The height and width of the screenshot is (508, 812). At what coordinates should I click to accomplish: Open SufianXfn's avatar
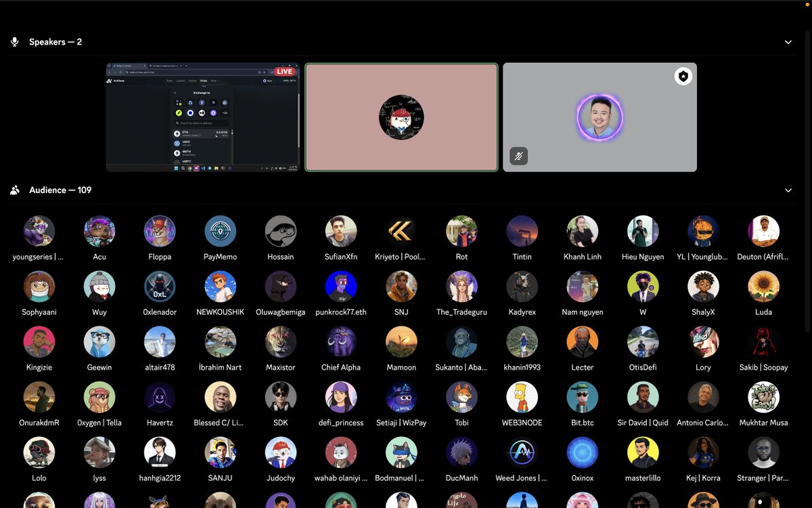[x=341, y=231]
